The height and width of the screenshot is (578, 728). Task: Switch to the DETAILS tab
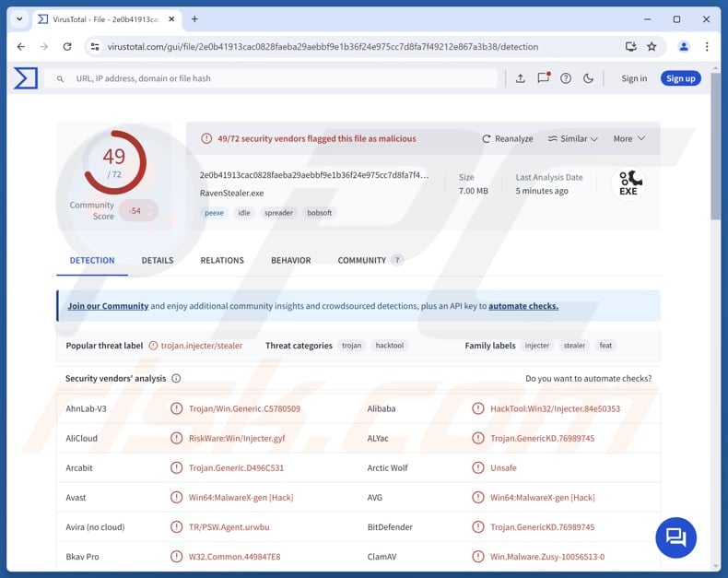pos(158,260)
